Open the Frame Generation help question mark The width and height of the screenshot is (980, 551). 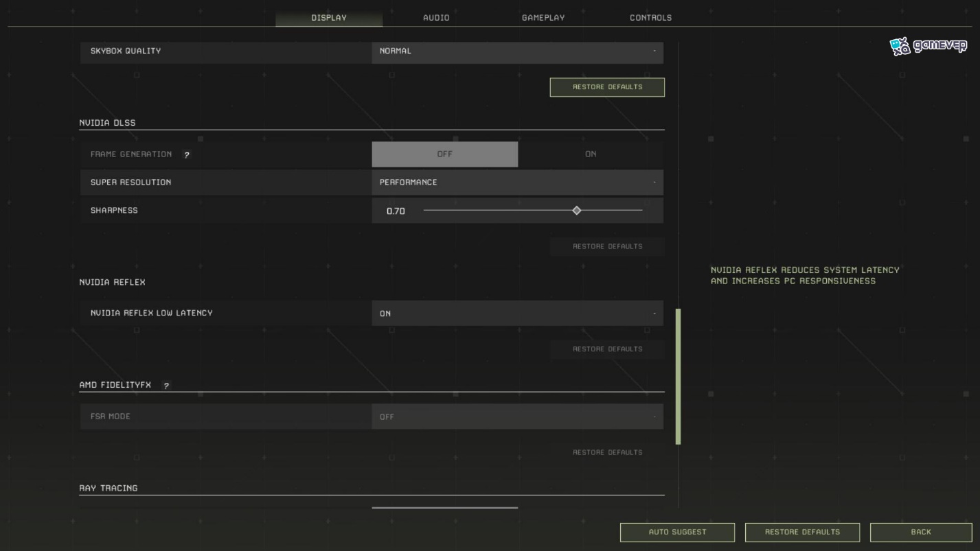(186, 155)
